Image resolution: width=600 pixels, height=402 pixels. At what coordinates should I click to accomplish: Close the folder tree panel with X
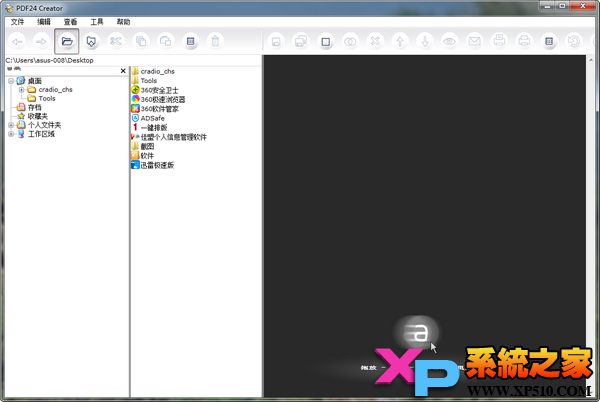tap(123, 71)
